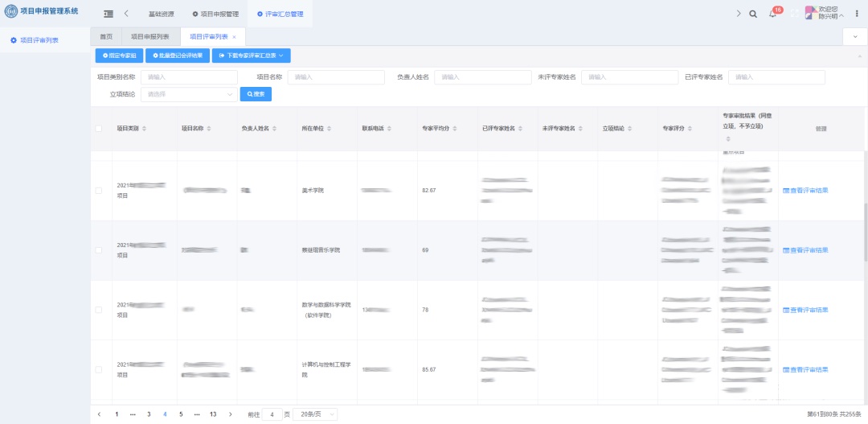This screenshot has width=868, height=424.
Task: Go to next page using right arrow
Action: [x=230, y=414]
